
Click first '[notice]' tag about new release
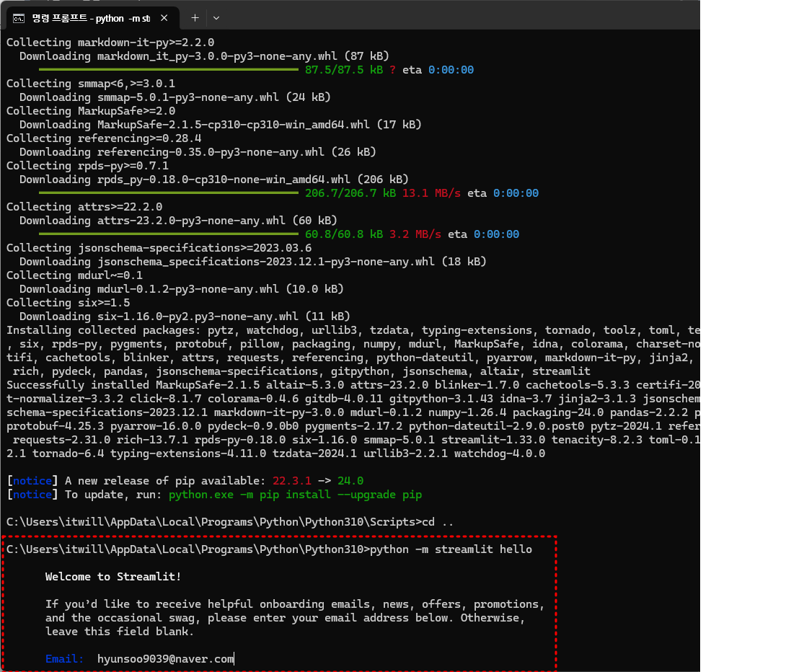[x=32, y=481]
